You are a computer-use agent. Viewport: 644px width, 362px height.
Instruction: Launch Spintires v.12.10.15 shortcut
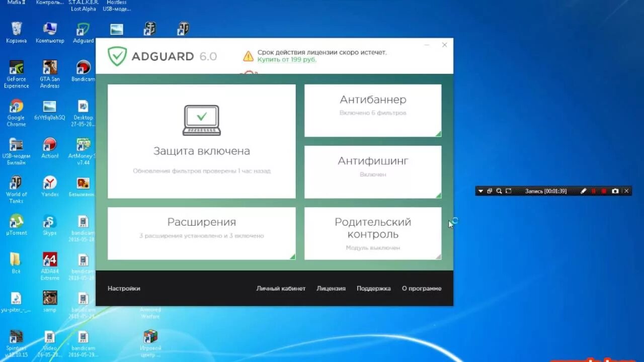tap(17, 343)
